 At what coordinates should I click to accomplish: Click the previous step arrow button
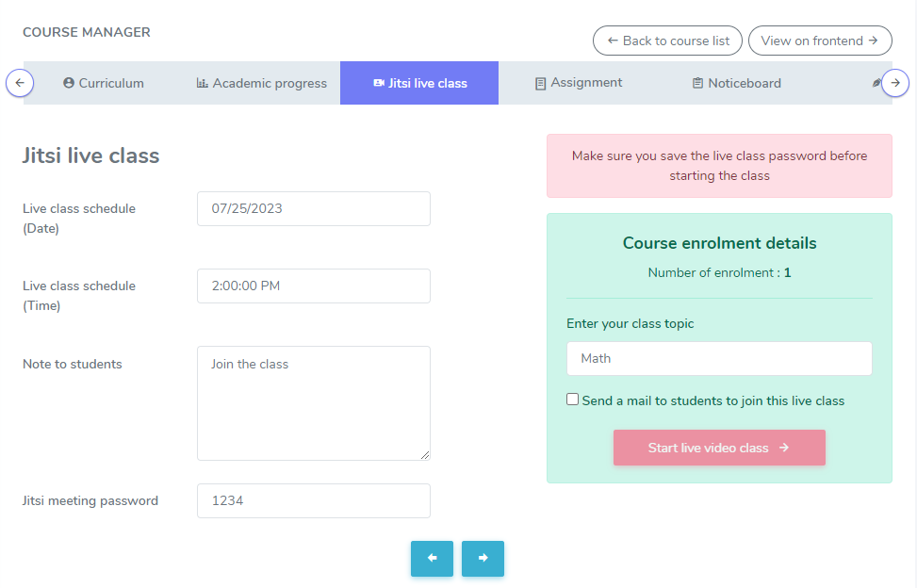tap(432, 559)
